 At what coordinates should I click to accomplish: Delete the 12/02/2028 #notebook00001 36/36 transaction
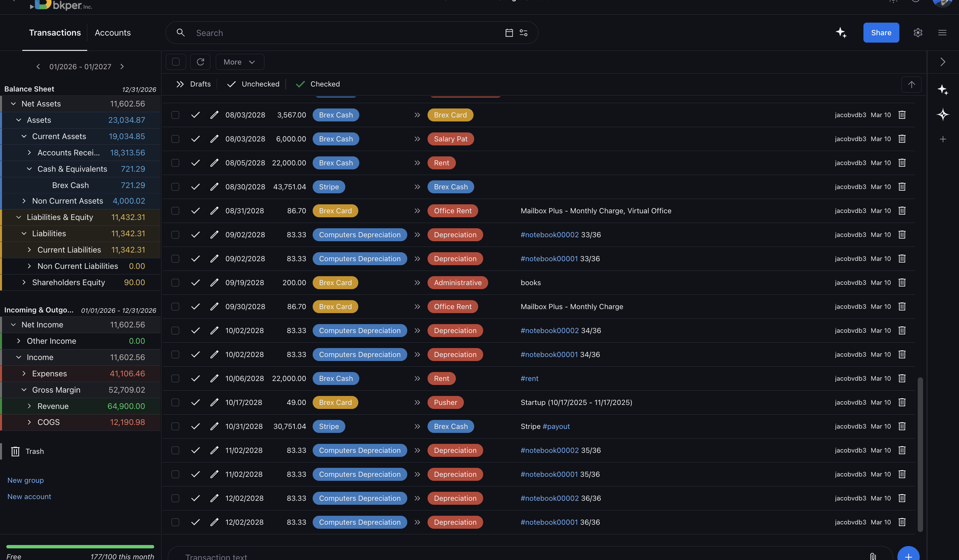tap(902, 522)
